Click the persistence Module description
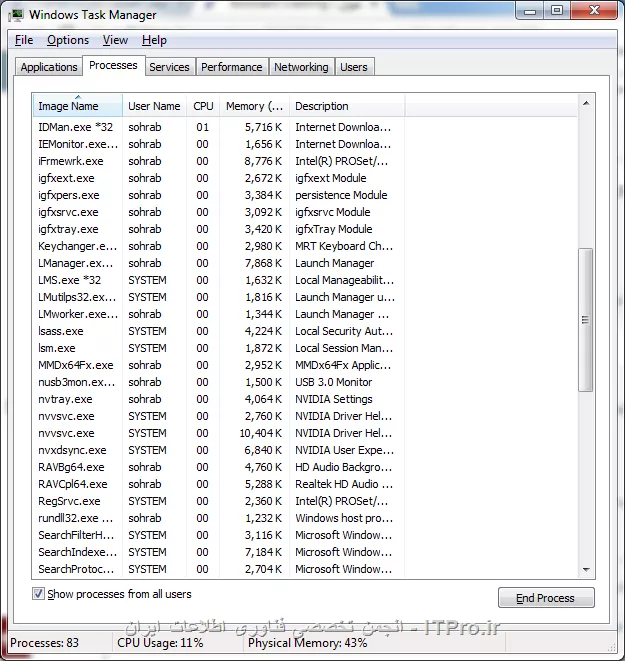Image resolution: width=625 pixels, height=661 pixels. click(341, 195)
